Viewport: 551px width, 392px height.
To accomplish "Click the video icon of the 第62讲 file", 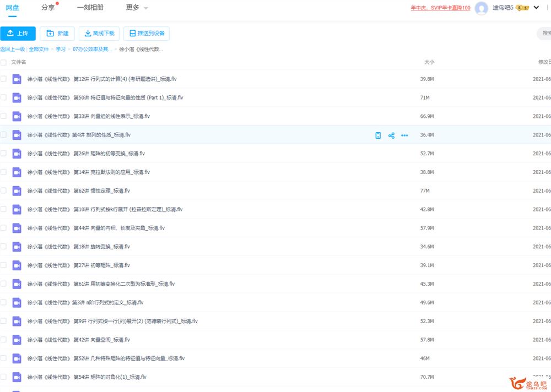I will tap(17, 190).
